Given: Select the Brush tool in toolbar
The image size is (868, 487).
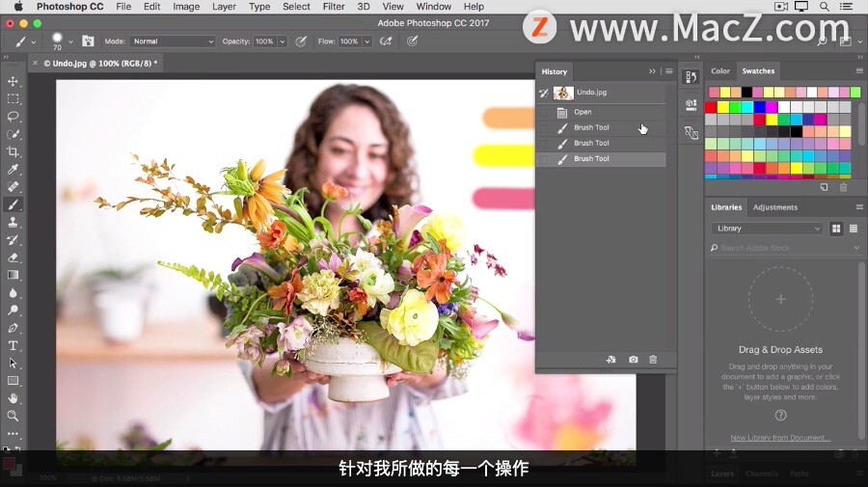Looking at the screenshot, I should pos(13,204).
